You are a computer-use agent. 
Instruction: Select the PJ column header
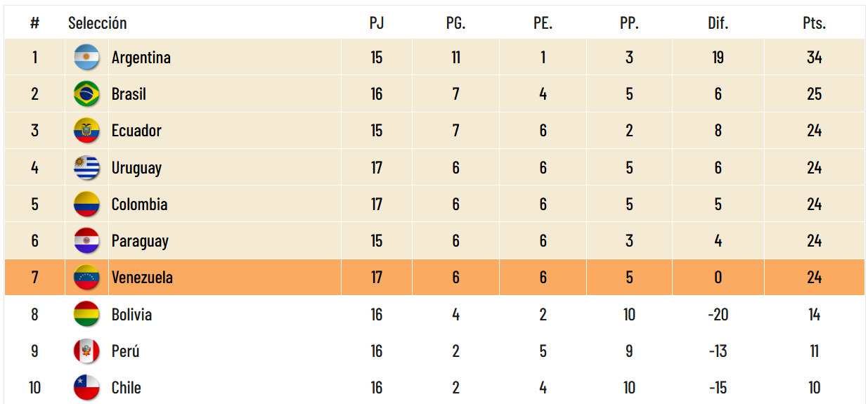[x=377, y=22]
